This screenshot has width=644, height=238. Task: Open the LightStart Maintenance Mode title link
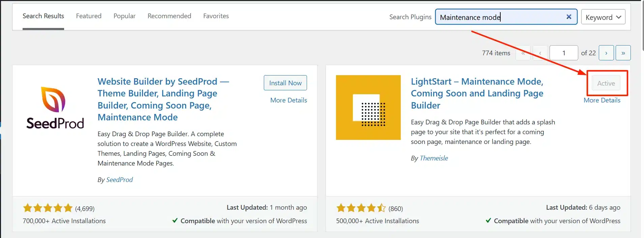pyautogui.click(x=477, y=93)
